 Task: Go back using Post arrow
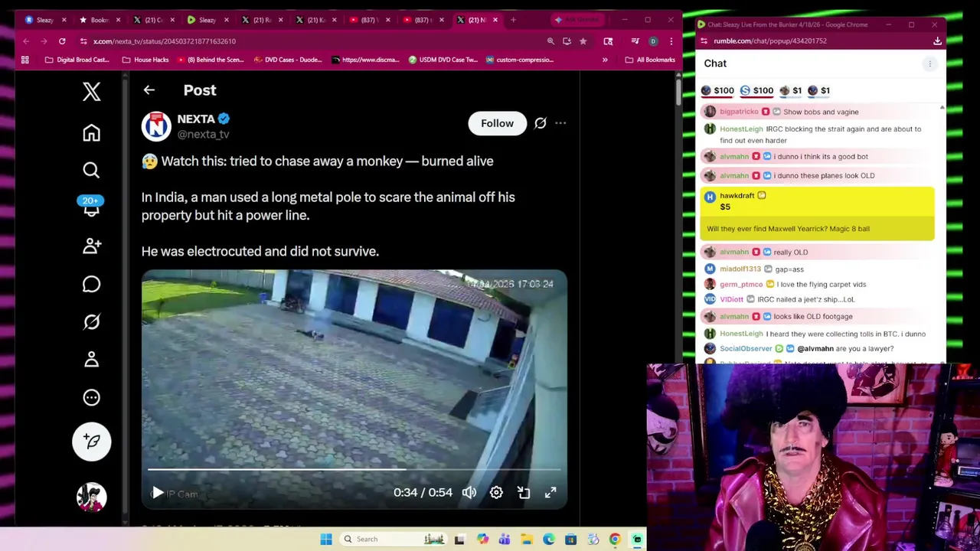tap(149, 90)
